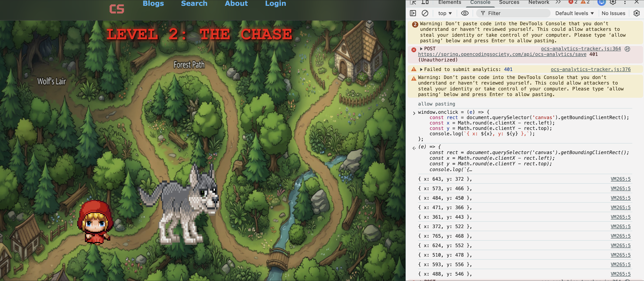Open the blue AI assistance icon
The height and width of the screenshot is (281, 644).
601,2
